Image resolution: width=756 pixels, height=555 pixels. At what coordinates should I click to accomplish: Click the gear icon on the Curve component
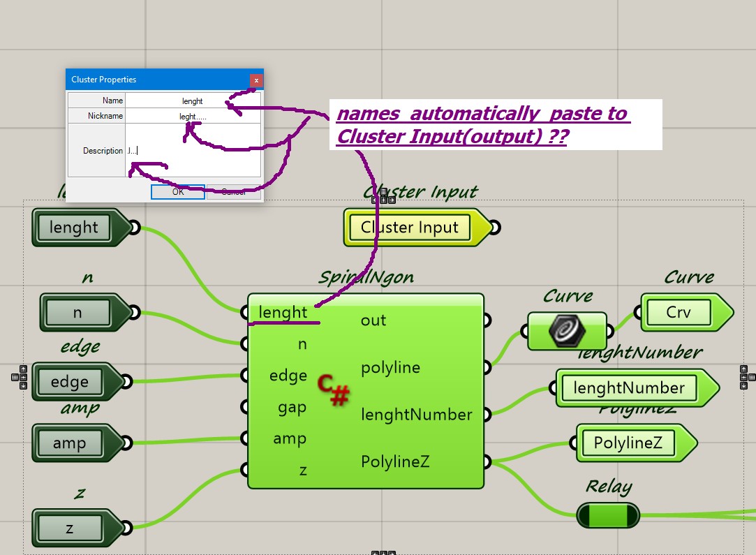[x=567, y=331]
